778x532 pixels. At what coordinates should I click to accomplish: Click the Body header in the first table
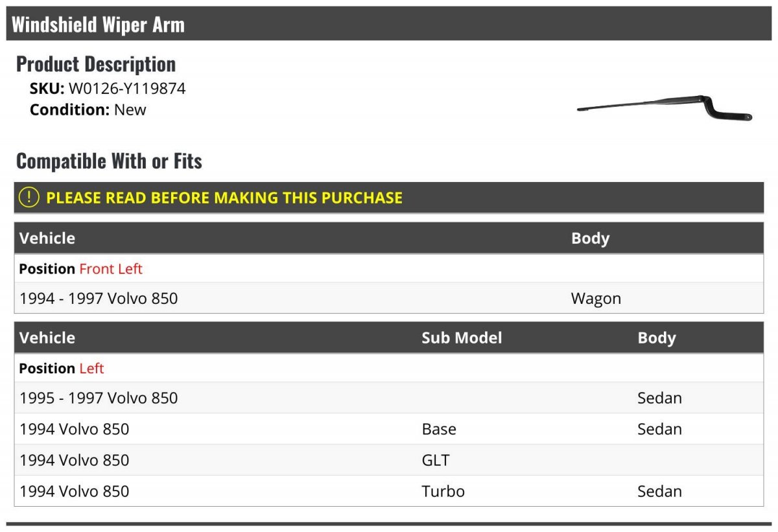pyautogui.click(x=590, y=238)
